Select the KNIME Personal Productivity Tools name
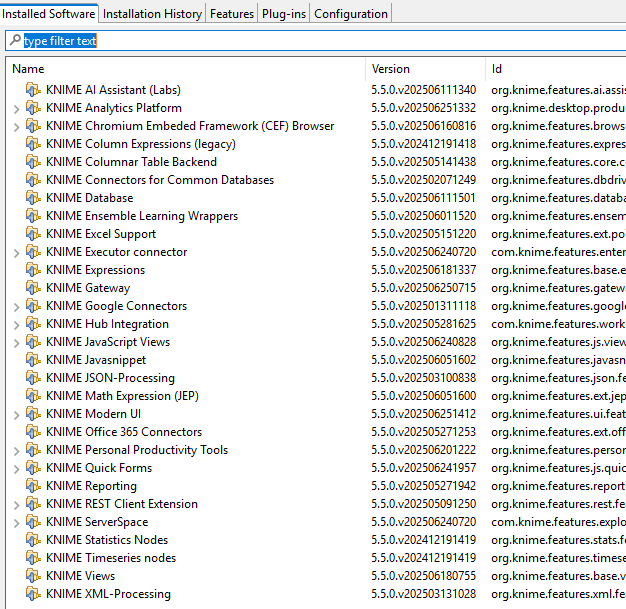 (137, 450)
